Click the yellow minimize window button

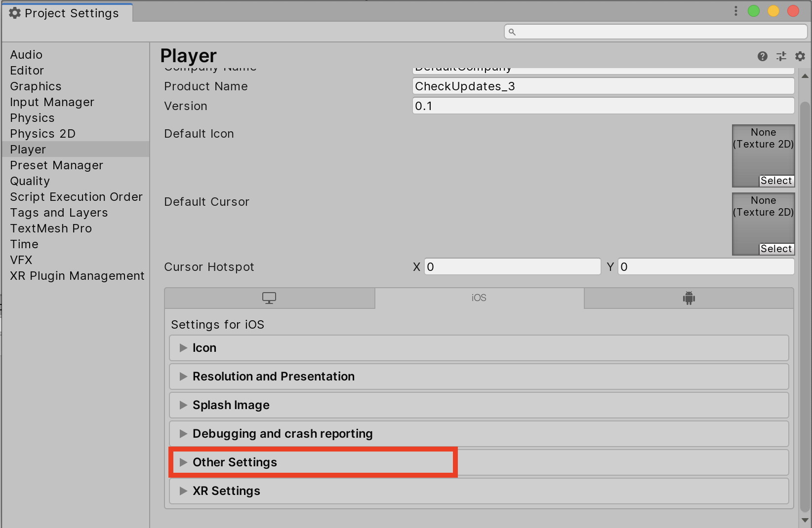pyautogui.click(x=773, y=11)
